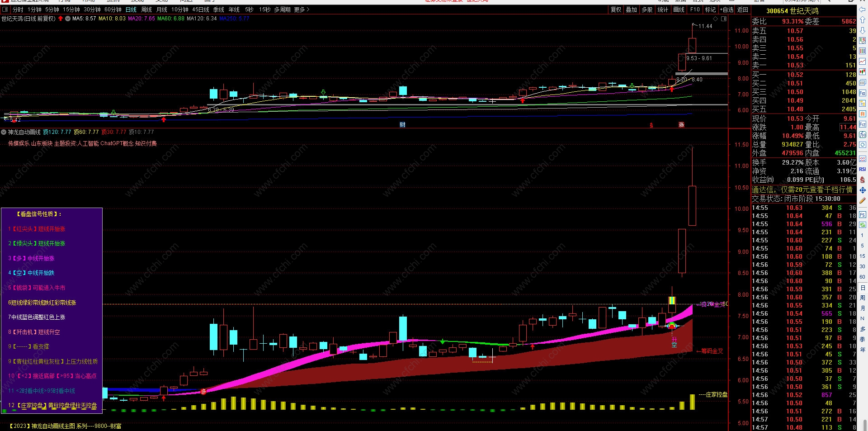The height and width of the screenshot is (431, 868).
Task: Open the candlestick chart icon in sidebar
Action: [863, 71]
